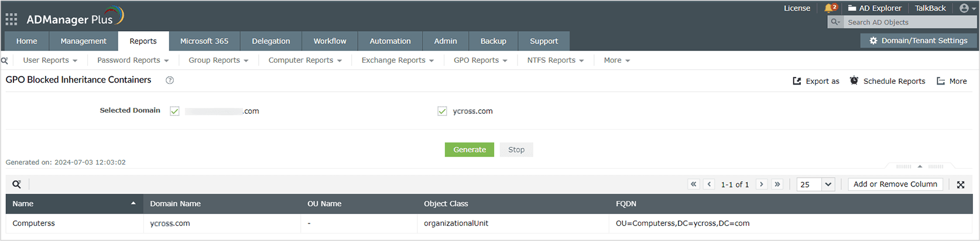980x241 pixels.
Task: Go to the first page arrow
Action: coord(694,184)
